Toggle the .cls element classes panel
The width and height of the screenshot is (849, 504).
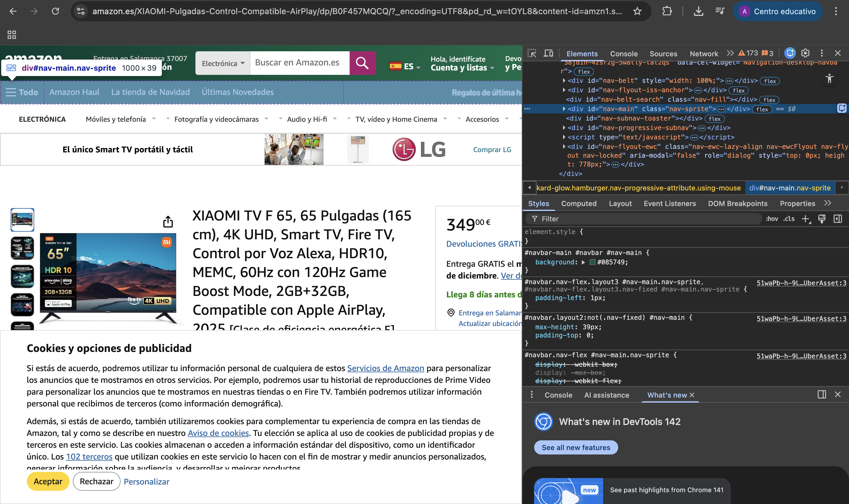[789, 219]
